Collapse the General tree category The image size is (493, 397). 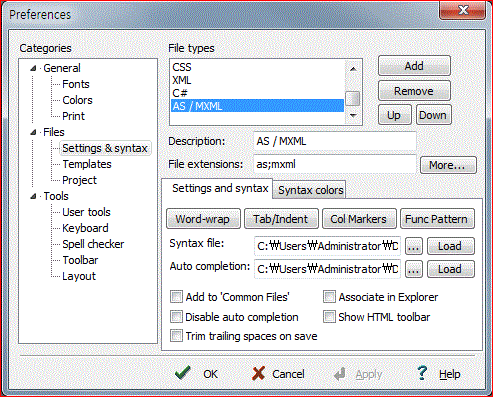coord(33,68)
